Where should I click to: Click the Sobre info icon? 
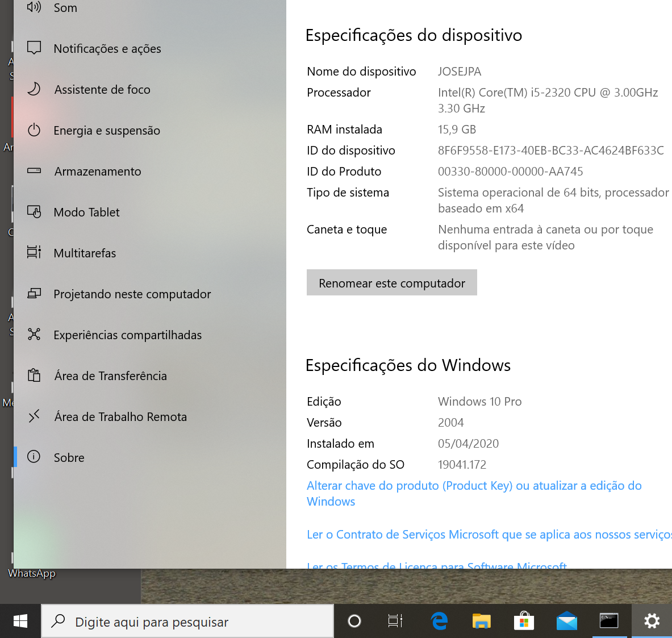[x=34, y=457]
